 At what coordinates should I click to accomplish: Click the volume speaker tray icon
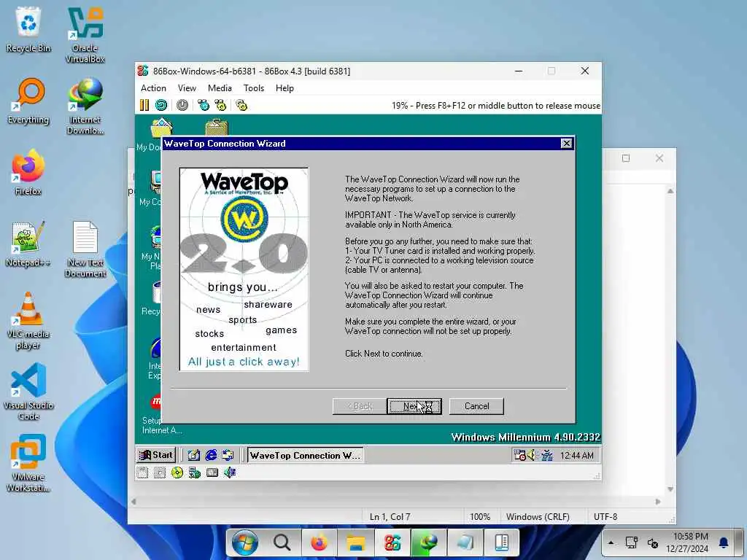click(532, 455)
